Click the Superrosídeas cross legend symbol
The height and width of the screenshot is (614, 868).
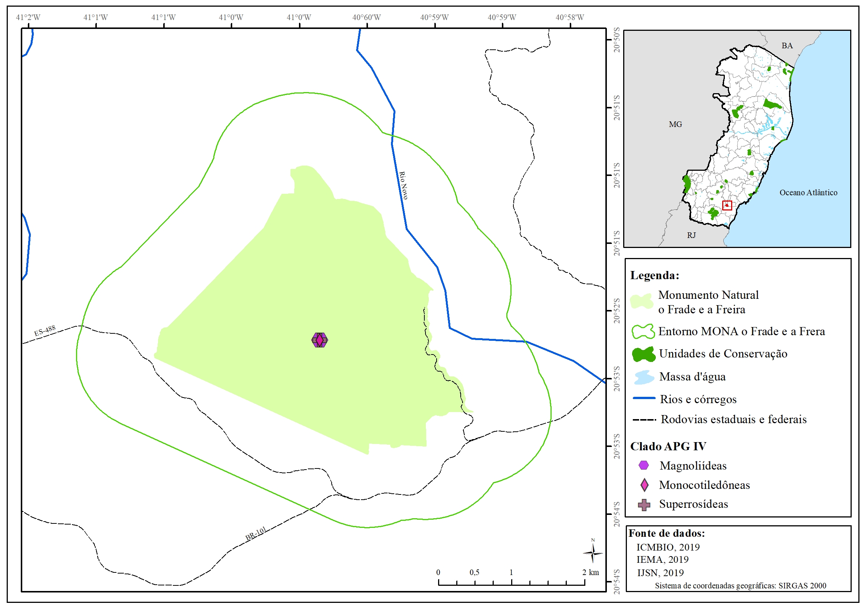coord(644,504)
